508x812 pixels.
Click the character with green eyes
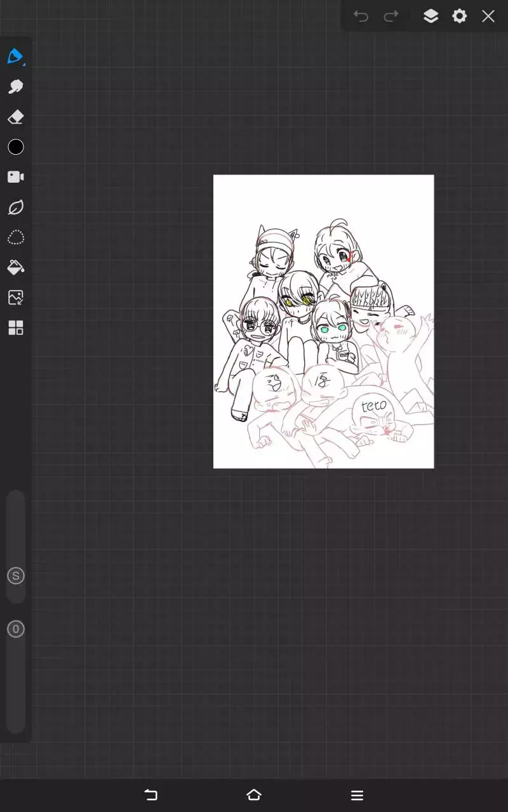[332, 333]
